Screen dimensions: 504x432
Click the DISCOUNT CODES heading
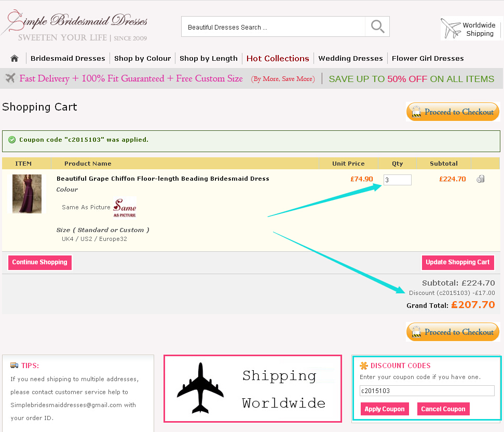pyautogui.click(x=401, y=366)
